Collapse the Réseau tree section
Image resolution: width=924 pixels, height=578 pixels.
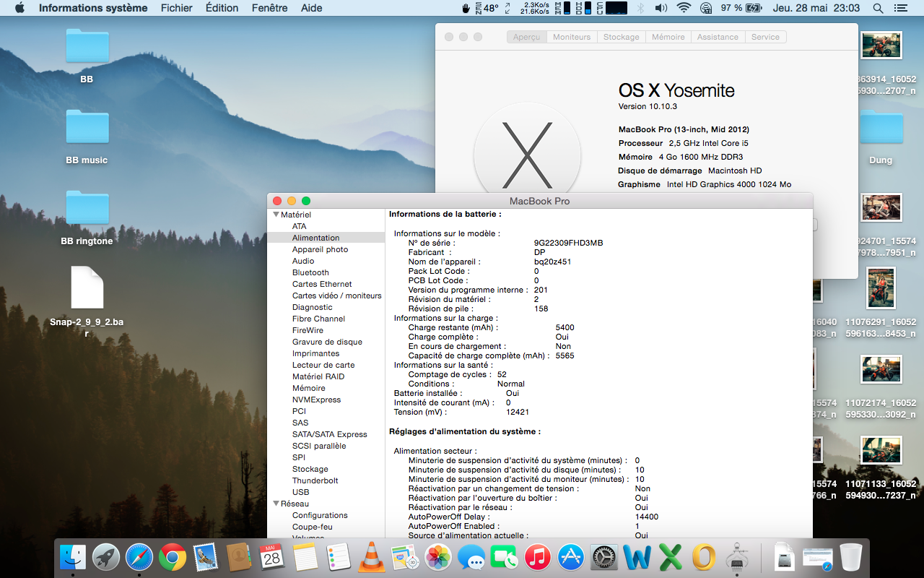[x=276, y=504]
